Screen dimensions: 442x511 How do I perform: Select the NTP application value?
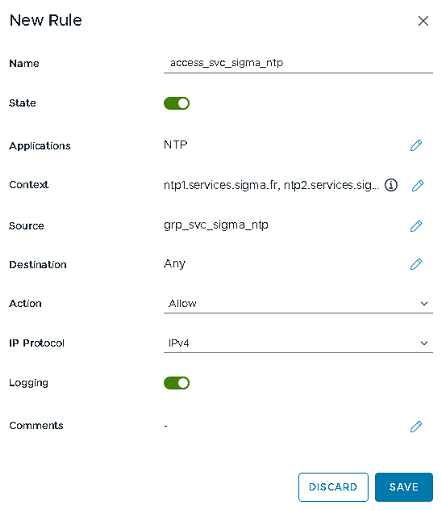point(175,145)
